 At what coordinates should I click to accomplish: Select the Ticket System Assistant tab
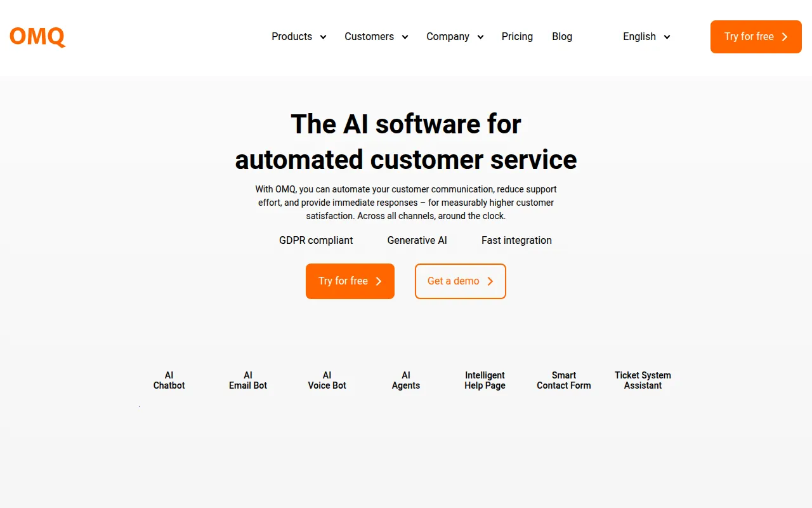tap(643, 380)
